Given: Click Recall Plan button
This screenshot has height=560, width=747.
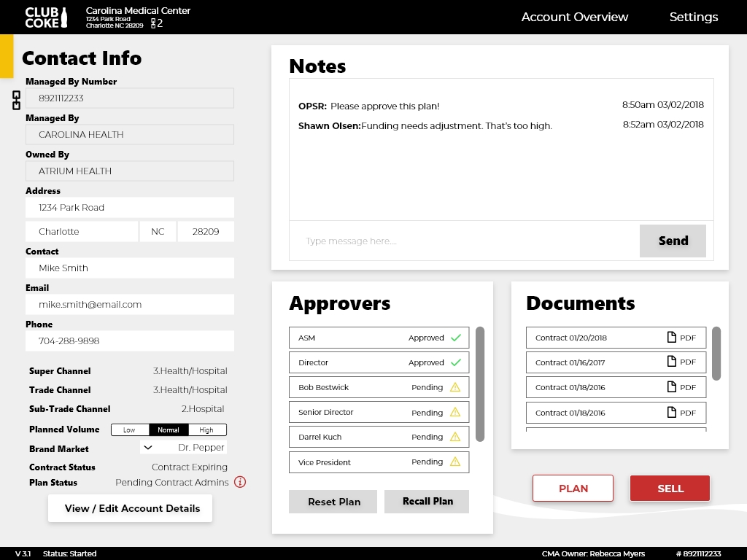Looking at the screenshot, I should [427, 502].
